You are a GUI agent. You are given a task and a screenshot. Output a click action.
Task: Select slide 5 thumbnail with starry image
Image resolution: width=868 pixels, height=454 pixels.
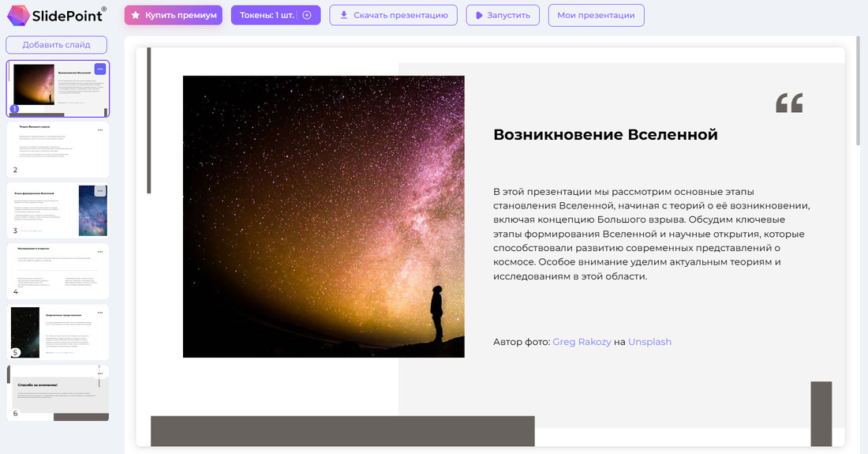pos(58,332)
